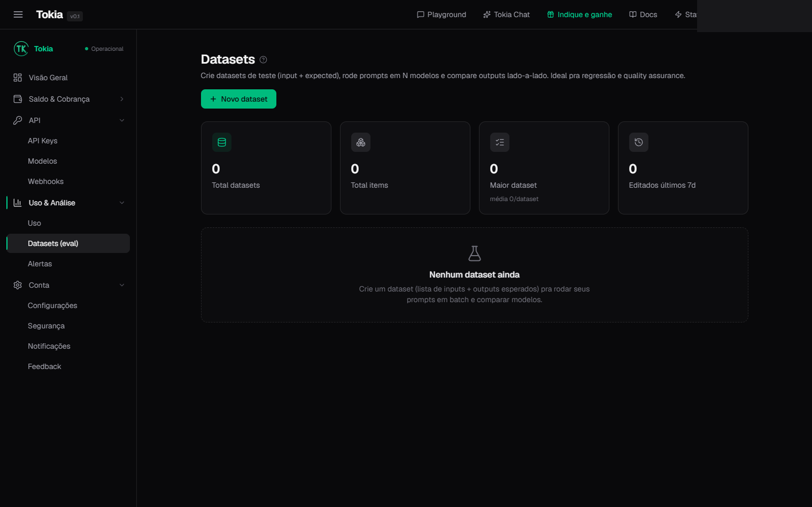This screenshot has width=812, height=507.
Task: Click the v0.1 version badge
Action: pos(75,16)
